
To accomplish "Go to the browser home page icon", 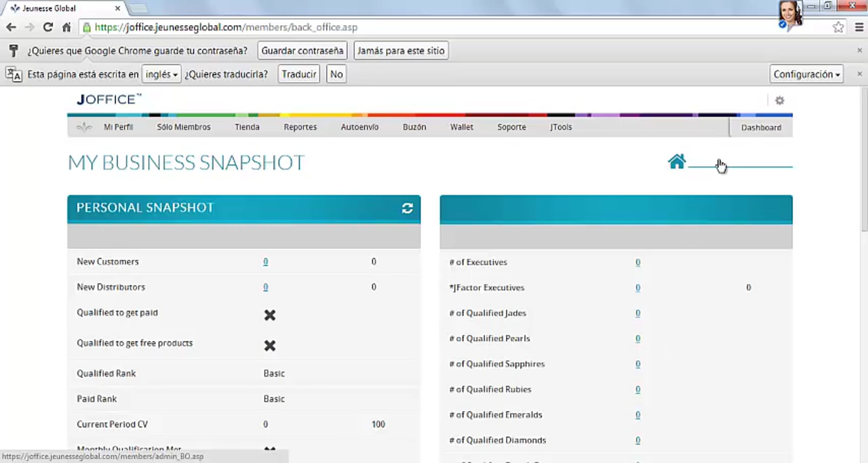I will [67, 27].
